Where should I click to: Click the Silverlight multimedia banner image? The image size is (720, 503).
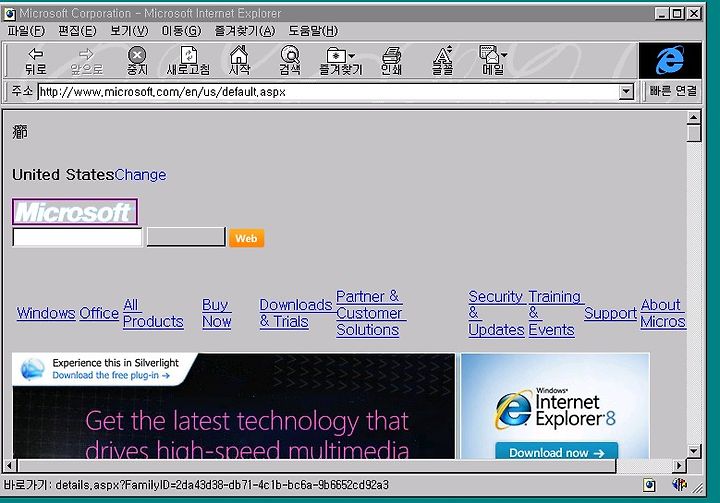pos(234,406)
